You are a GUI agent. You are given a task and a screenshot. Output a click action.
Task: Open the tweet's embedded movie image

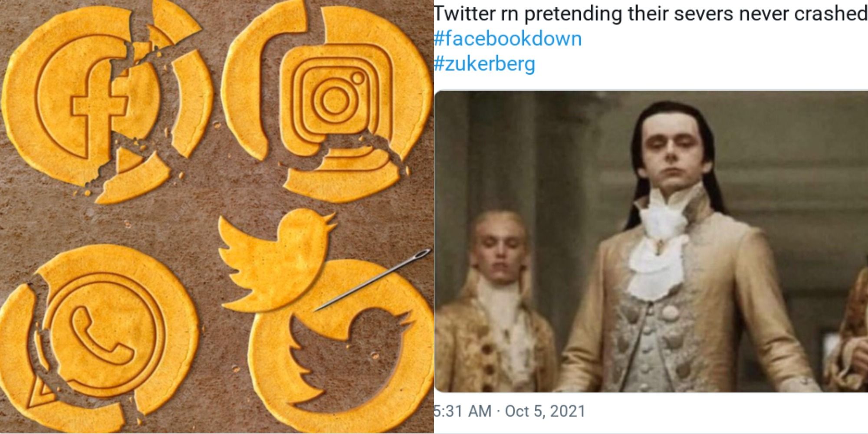tap(651, 241)
